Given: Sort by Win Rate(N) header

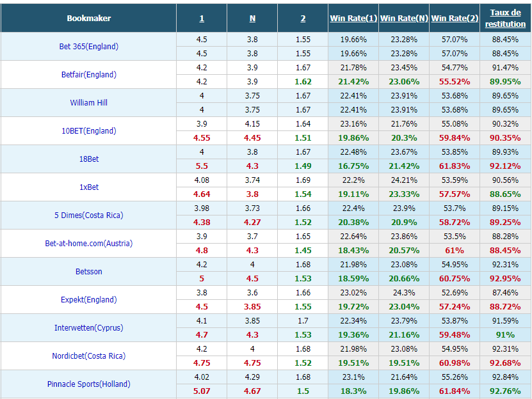Looking at the screenshot, I should click(404, 19).
